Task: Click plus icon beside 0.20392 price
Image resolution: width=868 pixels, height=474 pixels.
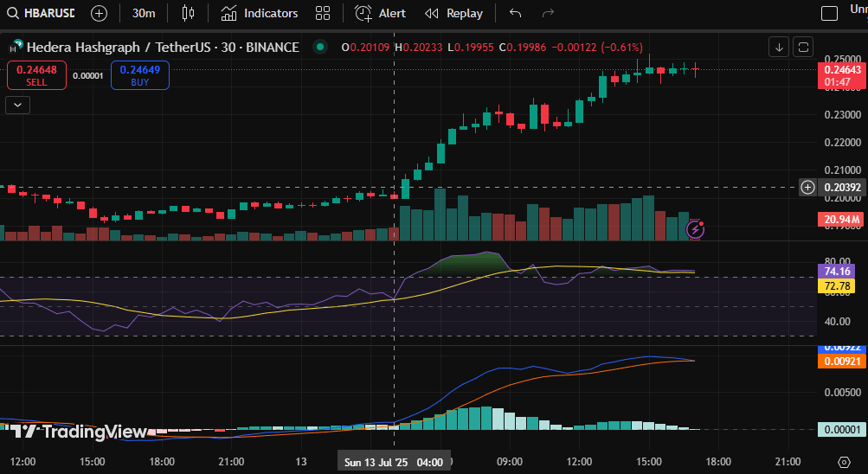Action: (807, 187)
